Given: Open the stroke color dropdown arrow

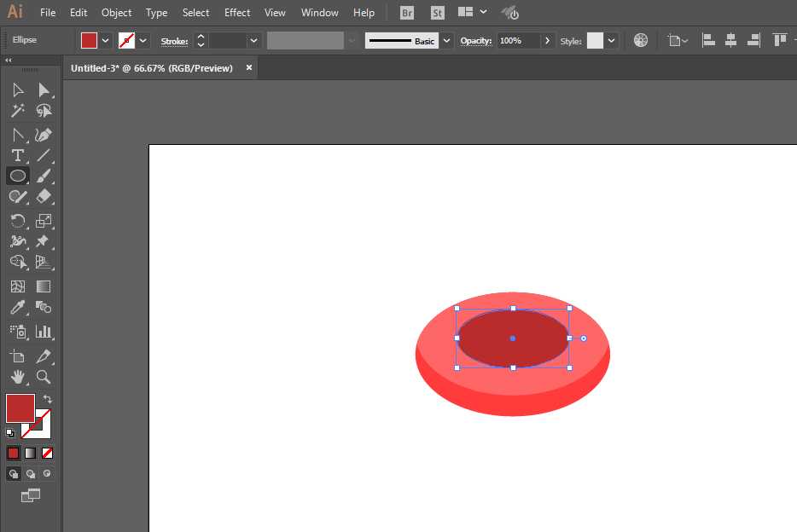Looking at the screenshot, I should point(143,39).
